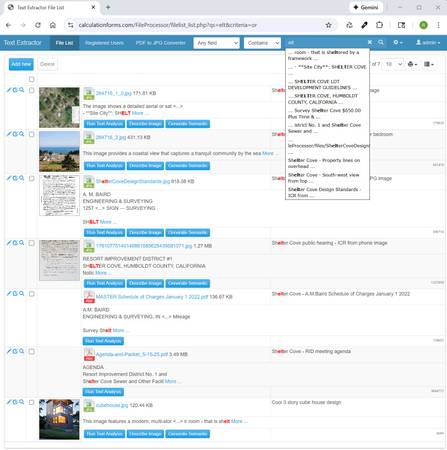This screenshot has width=447, height=450.
Task: Go back in browser history
Action: [x=9, y=25]
